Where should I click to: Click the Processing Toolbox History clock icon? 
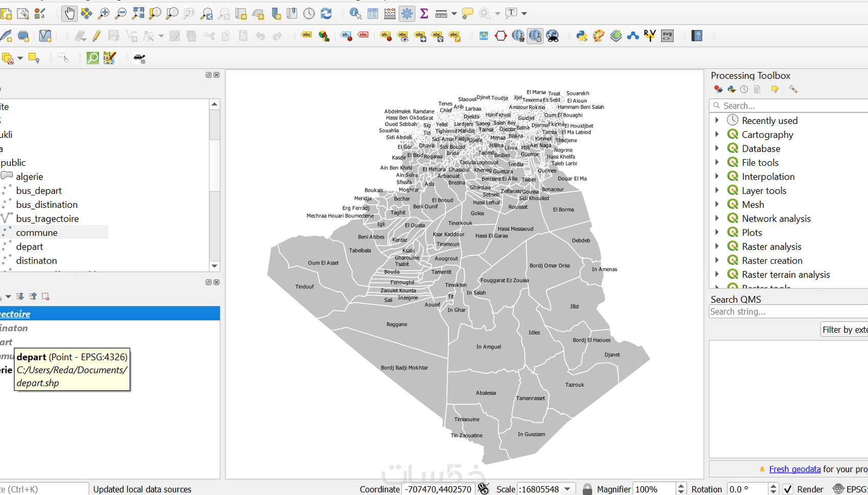coord(744,89)
